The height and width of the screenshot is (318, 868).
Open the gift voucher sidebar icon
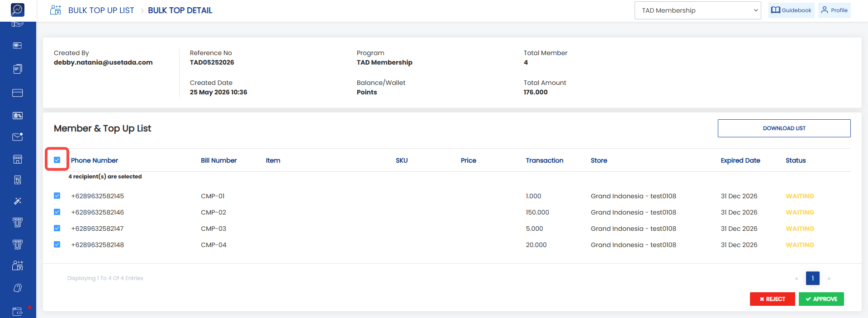click(x=17, y=46)
